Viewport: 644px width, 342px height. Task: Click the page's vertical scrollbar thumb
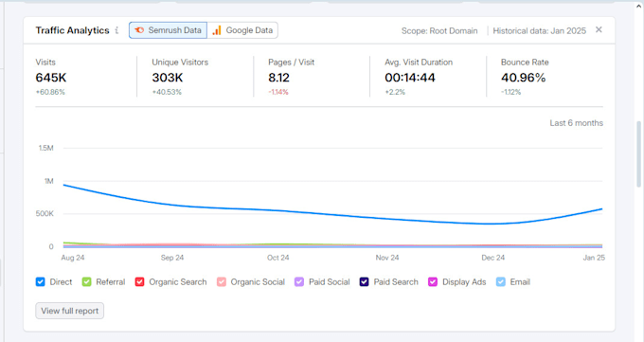pos(638,154)
